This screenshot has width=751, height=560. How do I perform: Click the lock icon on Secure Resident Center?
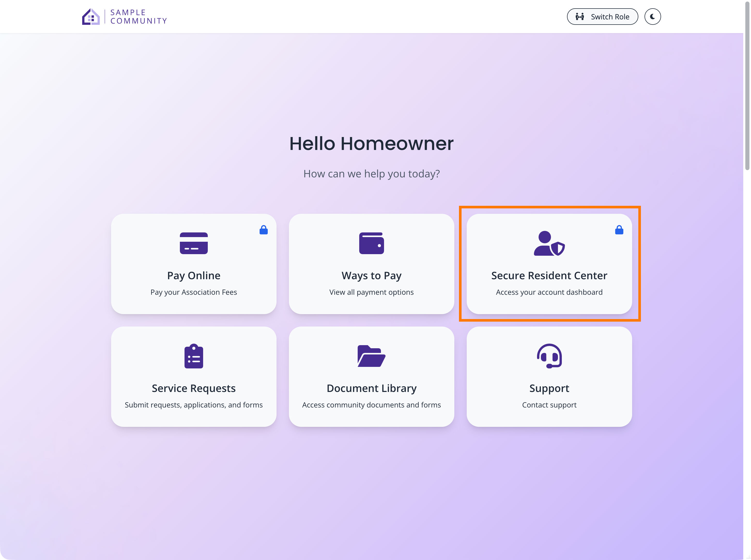click(x=619, y=230)
